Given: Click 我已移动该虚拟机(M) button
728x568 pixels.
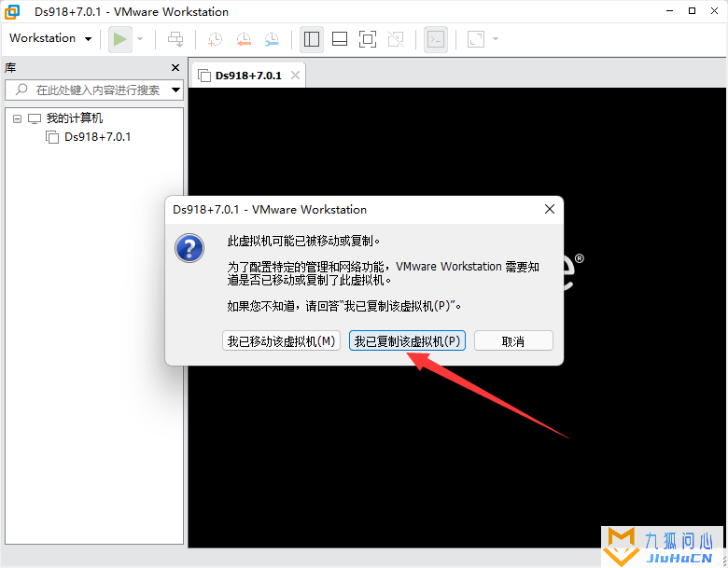Looking at the screenshot, I should click(x=281, y=341).
